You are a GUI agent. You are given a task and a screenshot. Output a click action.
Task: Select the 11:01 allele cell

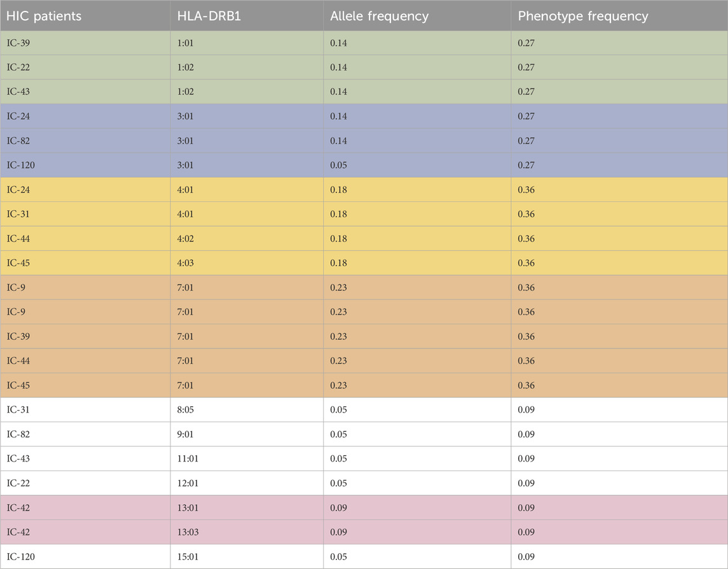[189, 459]
